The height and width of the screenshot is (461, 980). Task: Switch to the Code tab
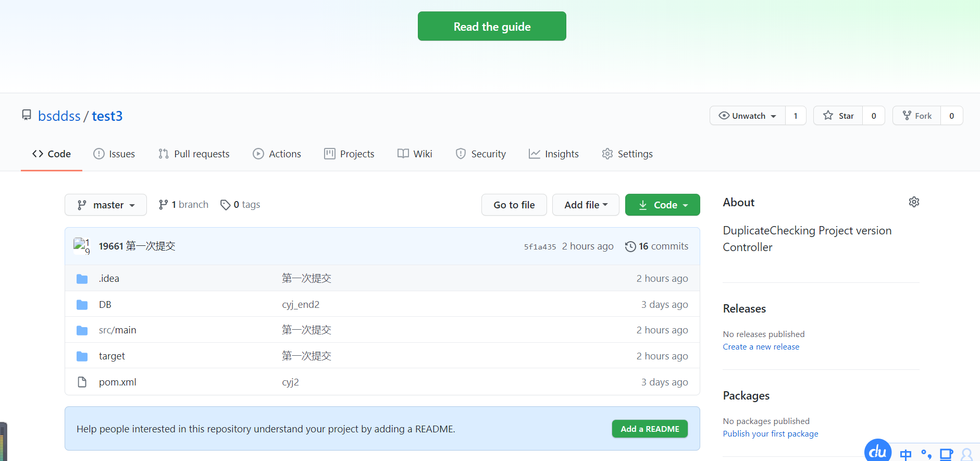coord(52,154)
